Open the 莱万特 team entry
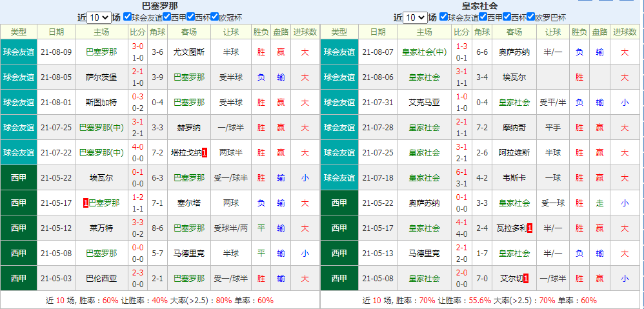 click(x=101, y=228)
